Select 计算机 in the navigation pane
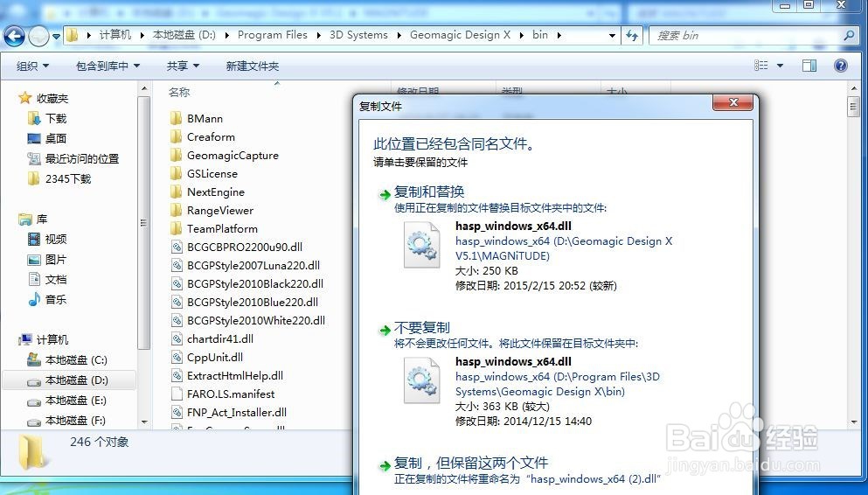This screenshot has width=868, height=495. click(x=52, y=339)
